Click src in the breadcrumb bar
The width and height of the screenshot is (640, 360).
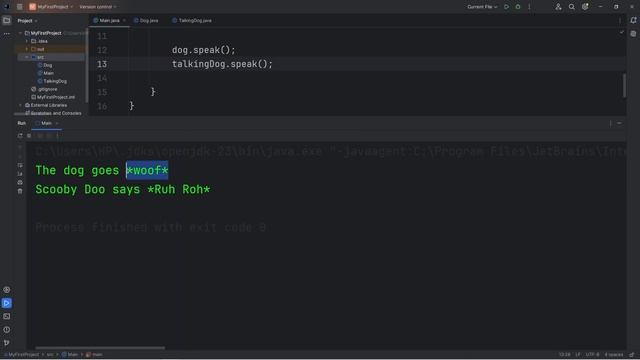50,355
